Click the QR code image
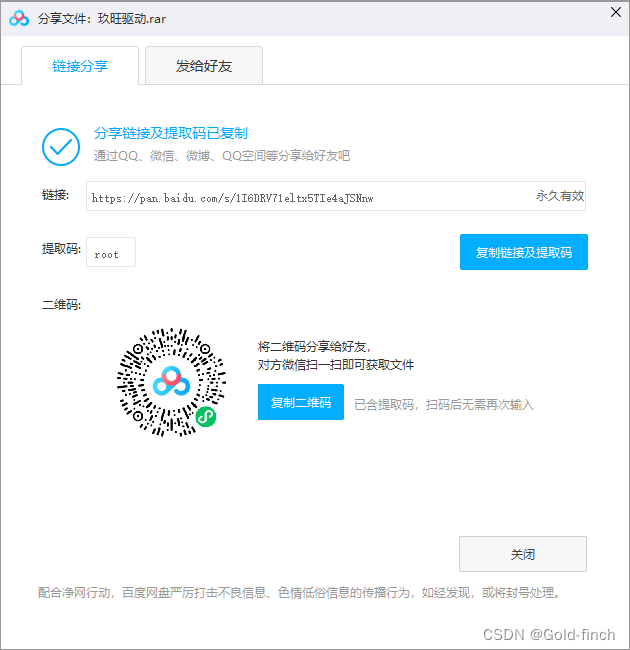Viewport: 630px width, 650px height. 171,382
